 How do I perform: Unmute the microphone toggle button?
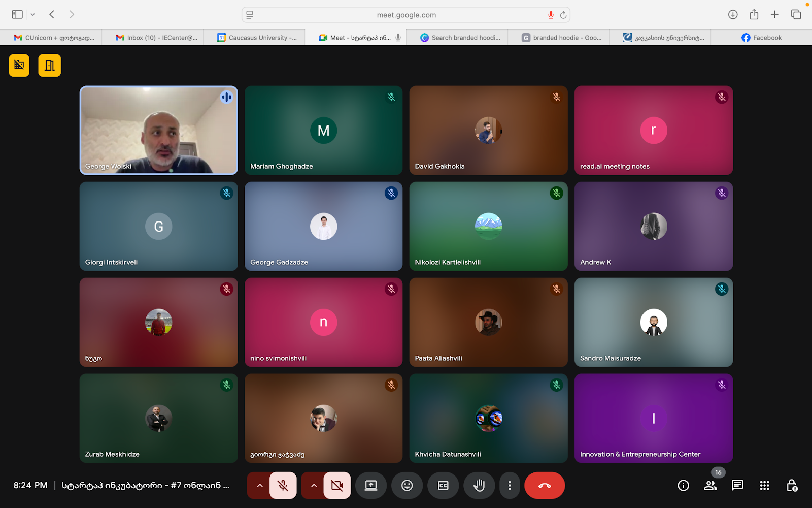283,486
